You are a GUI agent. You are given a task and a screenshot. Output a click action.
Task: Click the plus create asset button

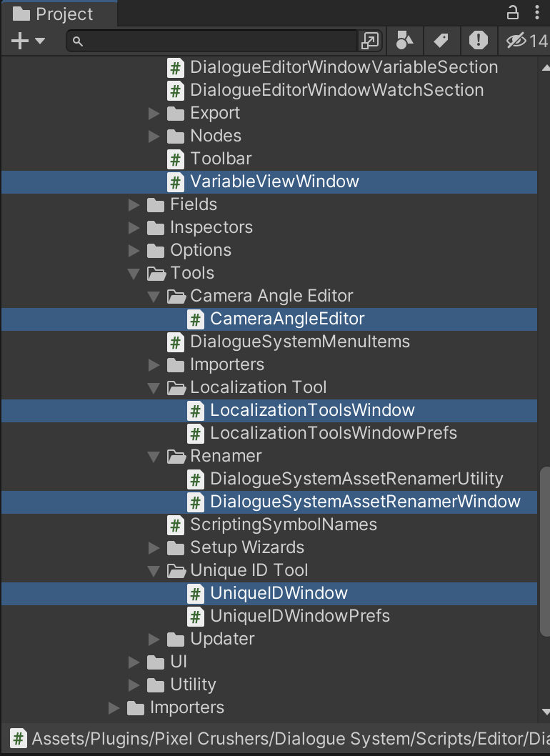[20, 41]
